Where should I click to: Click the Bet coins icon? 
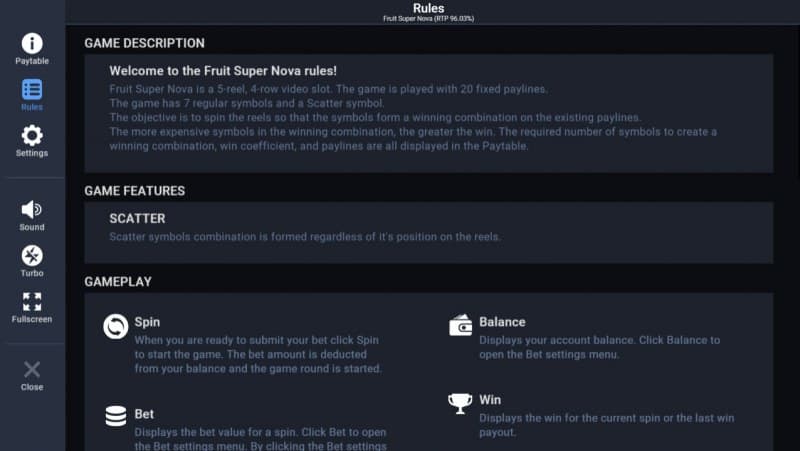click(x=116, y=416)
